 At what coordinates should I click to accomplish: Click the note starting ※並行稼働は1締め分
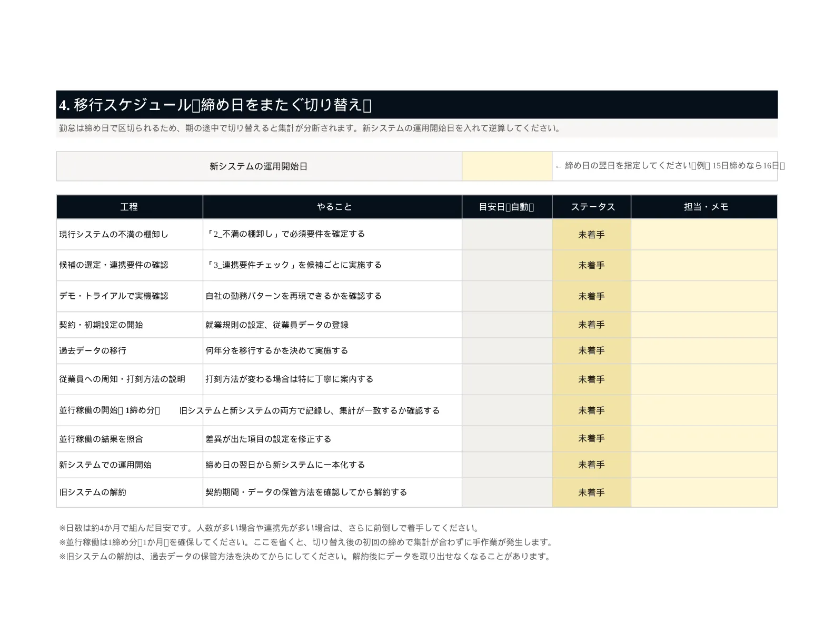(306, 542)
